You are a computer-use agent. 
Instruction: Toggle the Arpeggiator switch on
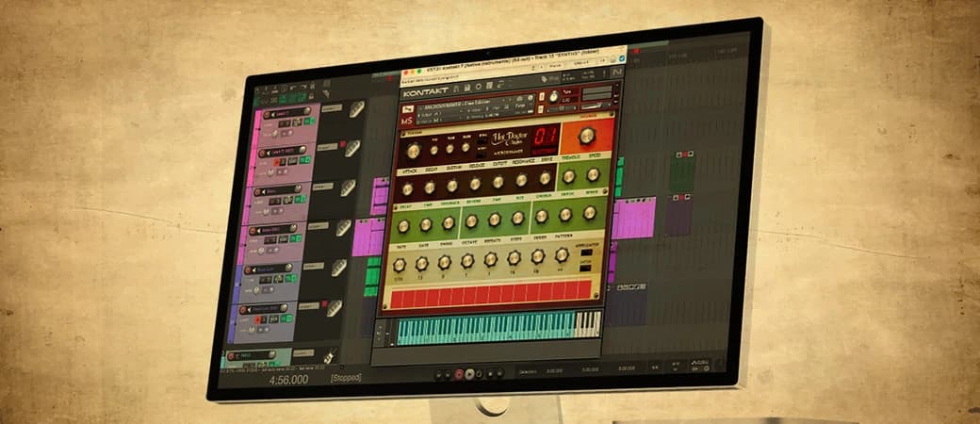(x=585, y=253)
